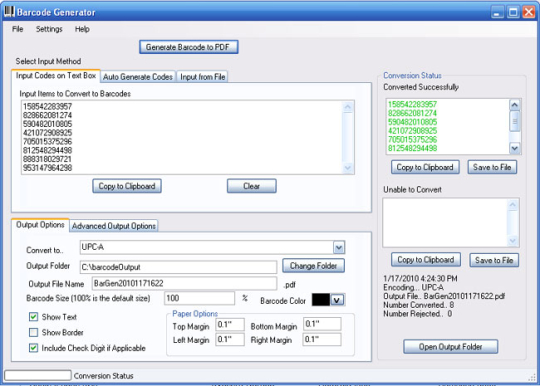
Task: Click the Output File Name field
Action: [185, 283]
